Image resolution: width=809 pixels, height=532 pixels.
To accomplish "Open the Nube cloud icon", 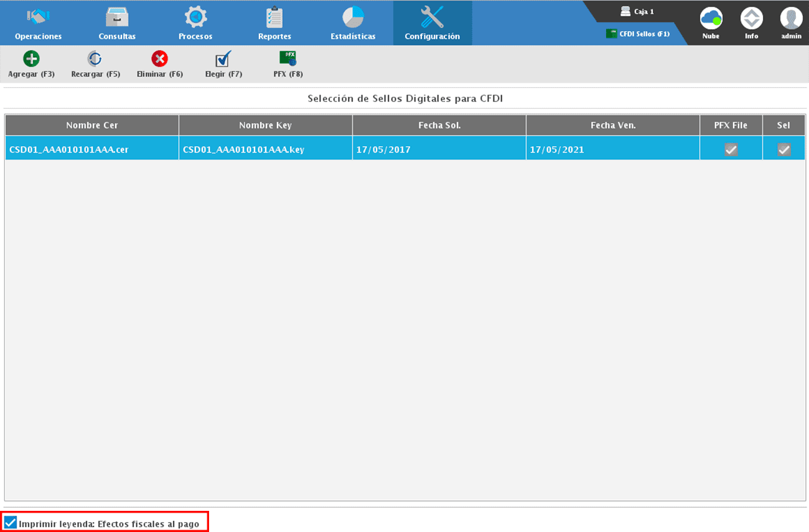I will 711,19.
